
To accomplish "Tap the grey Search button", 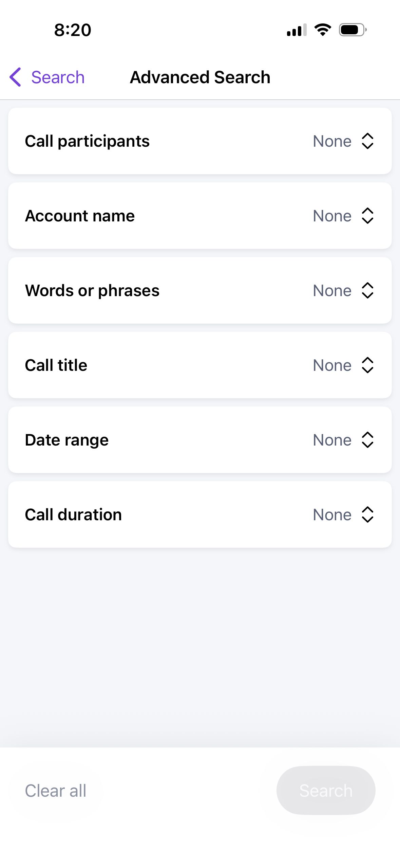I will coord(326,790).
